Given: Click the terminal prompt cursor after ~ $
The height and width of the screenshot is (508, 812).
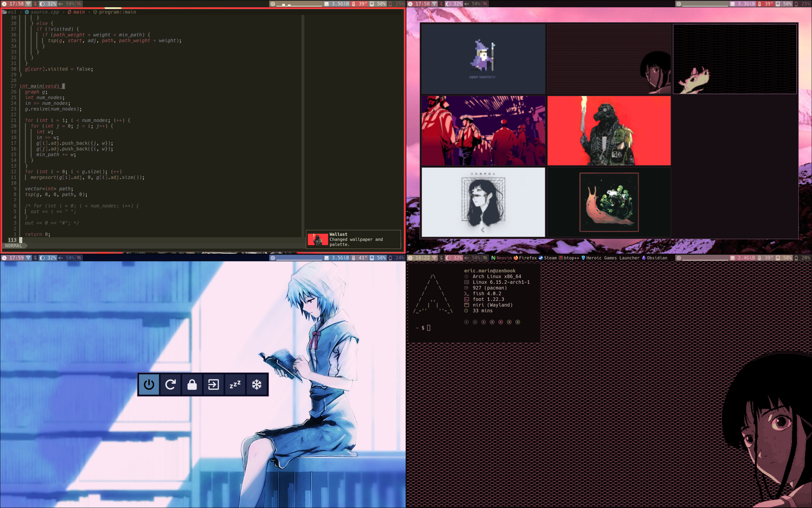Looking at the screenshot, I should pos(429,327).
